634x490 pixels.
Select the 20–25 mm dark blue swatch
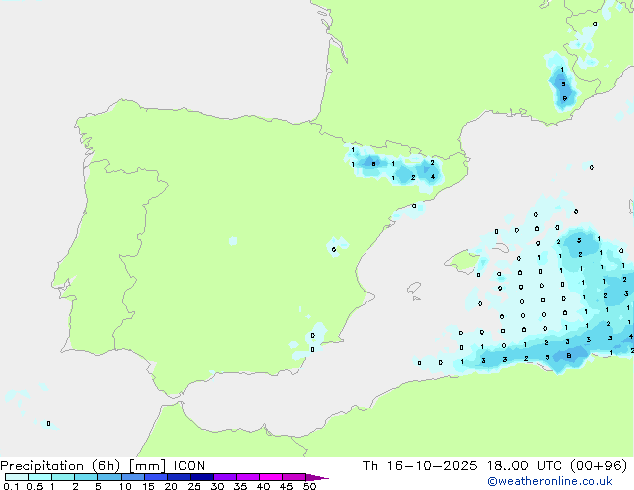[x=178, y=477]
